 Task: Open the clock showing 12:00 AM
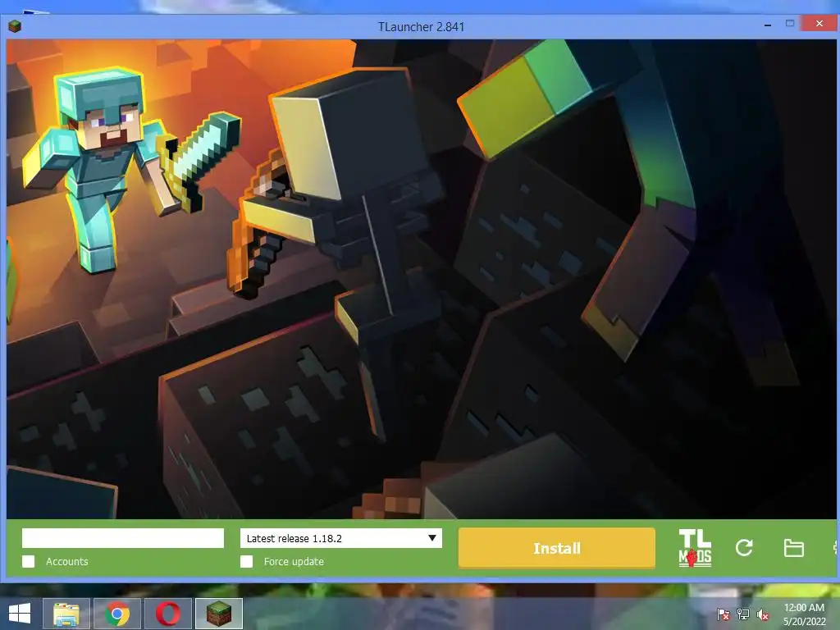pyautogui.click(x=804, y=614)
